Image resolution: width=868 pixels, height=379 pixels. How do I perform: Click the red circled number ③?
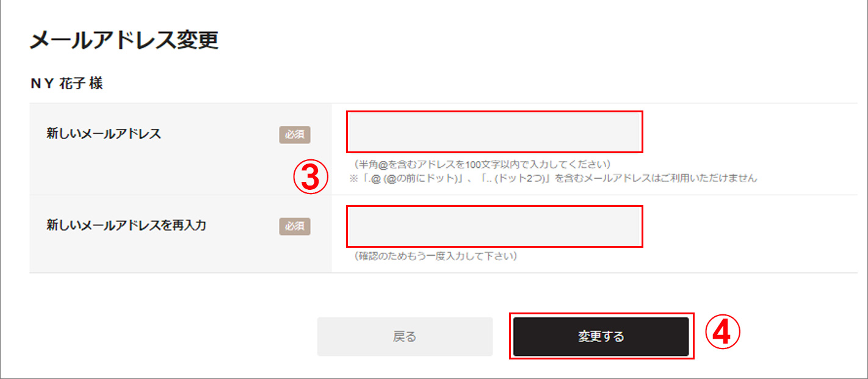(x=311, y=178)
